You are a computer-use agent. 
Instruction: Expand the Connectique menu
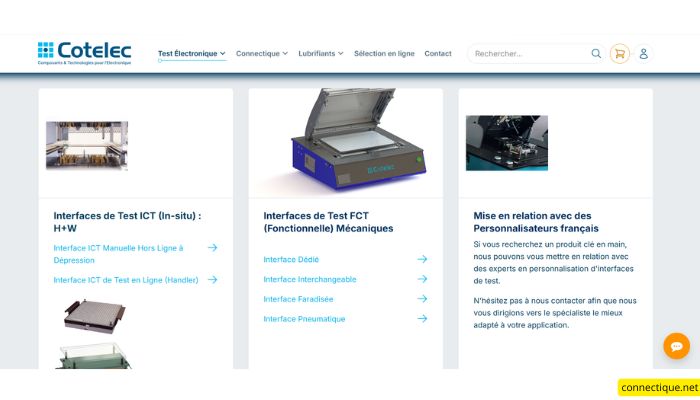[x=262, y=54]
